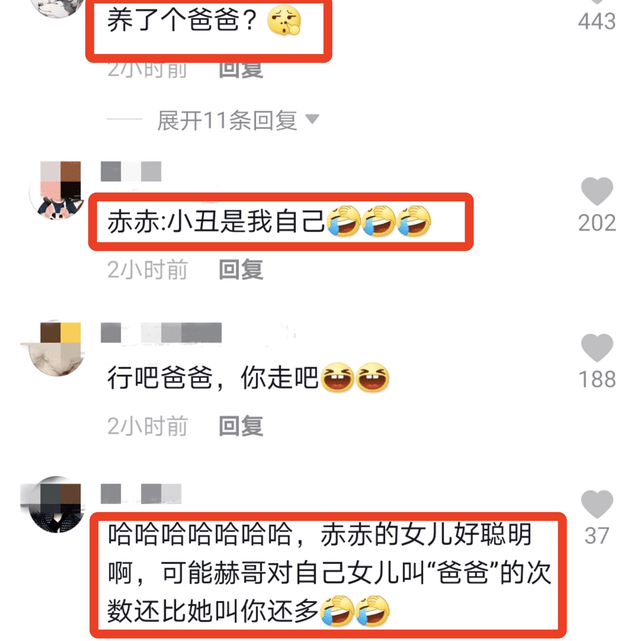Open the avatar of the 行吧爸爸 commenter
Image resolution: width=640 pixels, height=641 pixels.
click(56, 348)
